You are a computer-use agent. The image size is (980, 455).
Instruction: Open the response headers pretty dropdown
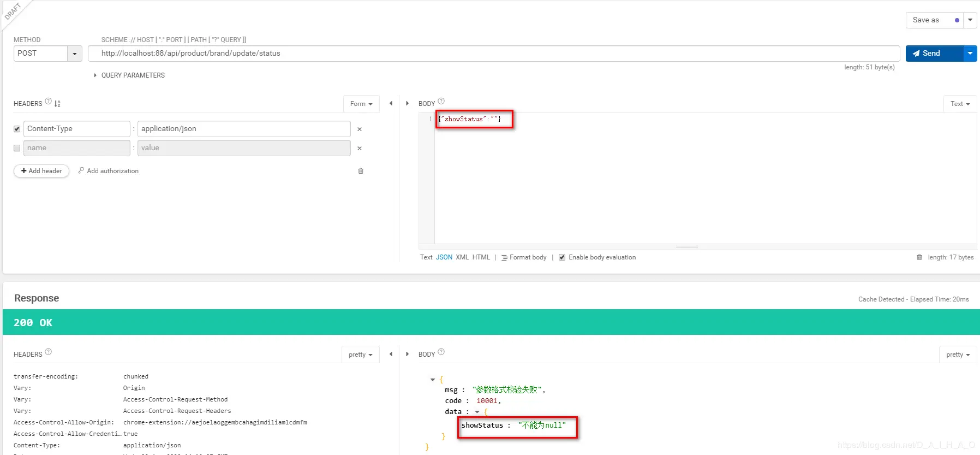pos(360,354)
